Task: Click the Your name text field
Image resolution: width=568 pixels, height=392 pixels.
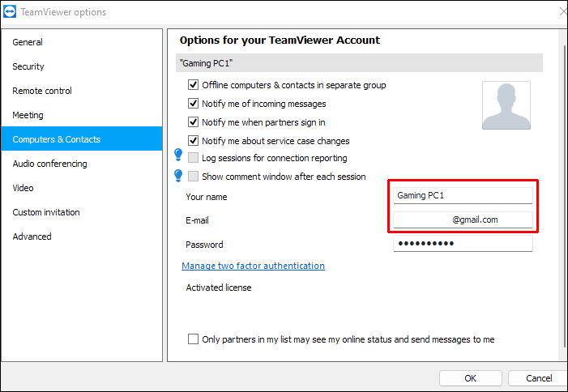Action: [463, 195]
